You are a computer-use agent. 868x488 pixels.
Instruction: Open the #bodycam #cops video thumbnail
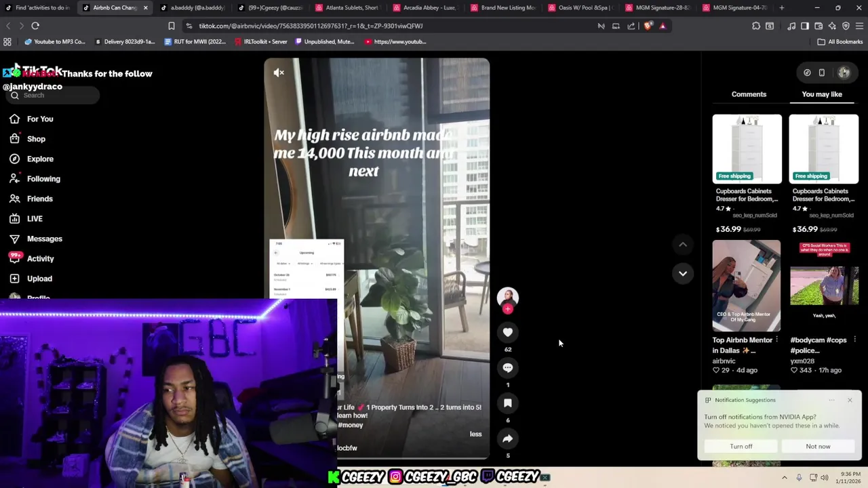[x=824, y=285]
